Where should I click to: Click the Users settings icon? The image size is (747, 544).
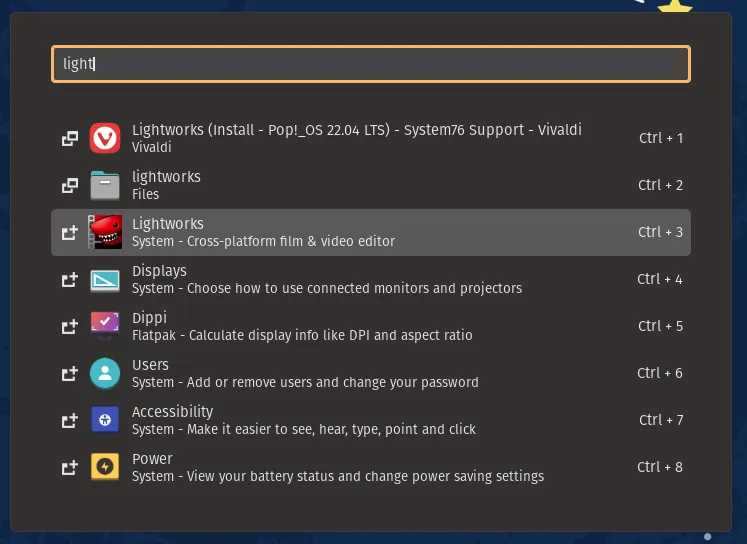point(105,373)
